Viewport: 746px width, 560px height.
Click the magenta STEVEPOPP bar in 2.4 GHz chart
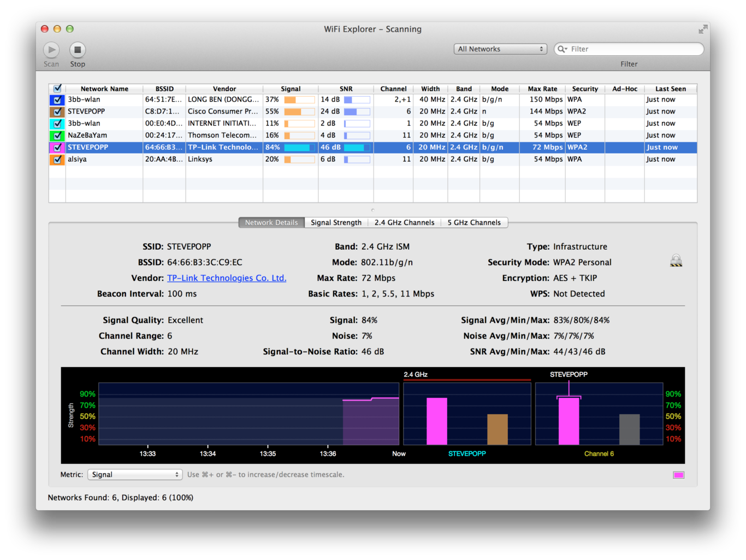coord(437,421)
